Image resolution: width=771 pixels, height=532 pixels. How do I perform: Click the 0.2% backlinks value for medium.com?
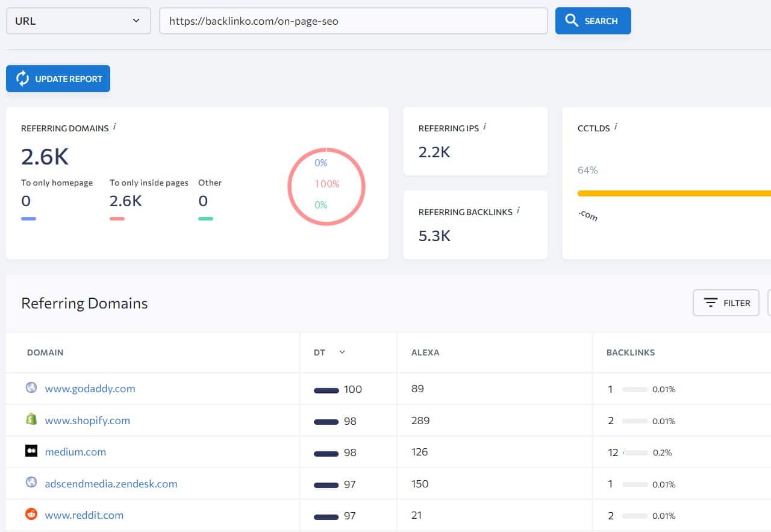[x=662, y=452]
